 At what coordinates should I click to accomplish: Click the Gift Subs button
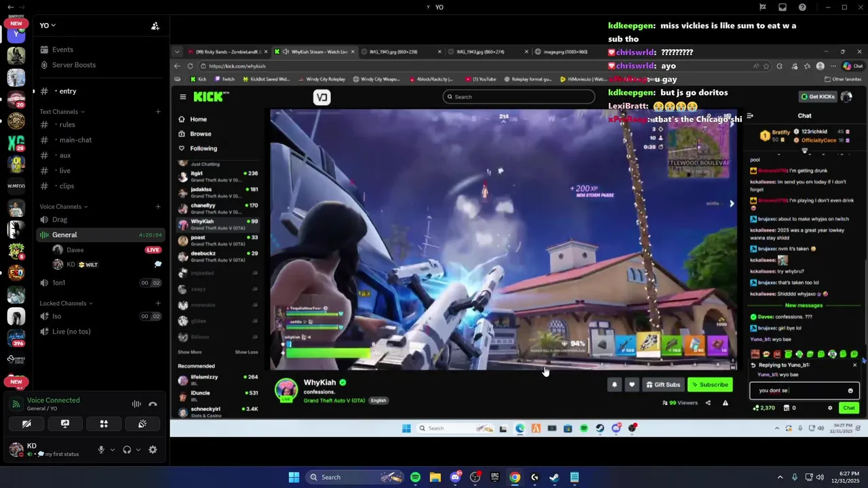tap(663, 385)
